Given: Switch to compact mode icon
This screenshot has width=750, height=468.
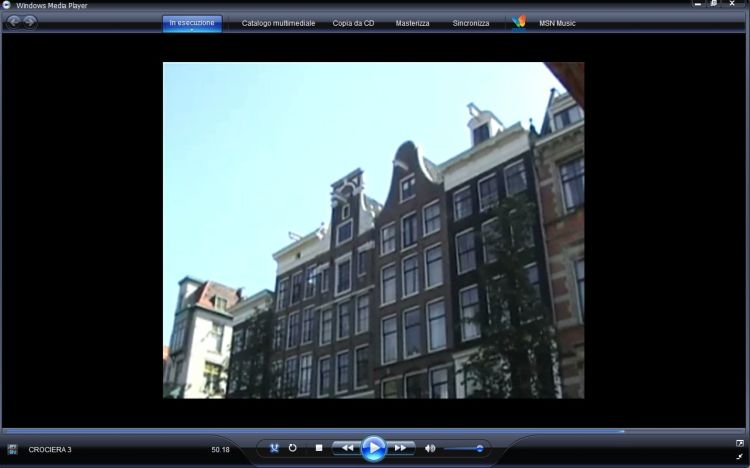Looking at the screenshot, I should 739,457.
